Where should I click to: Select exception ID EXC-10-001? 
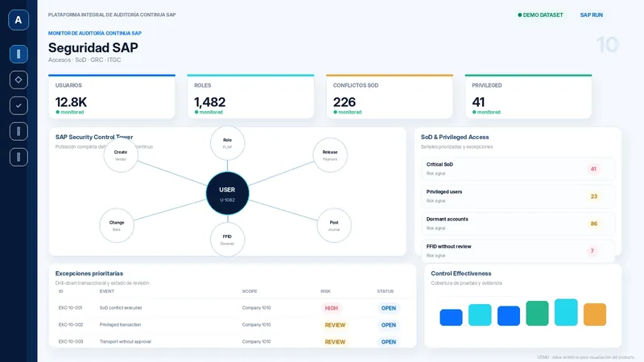click(70, 308)
